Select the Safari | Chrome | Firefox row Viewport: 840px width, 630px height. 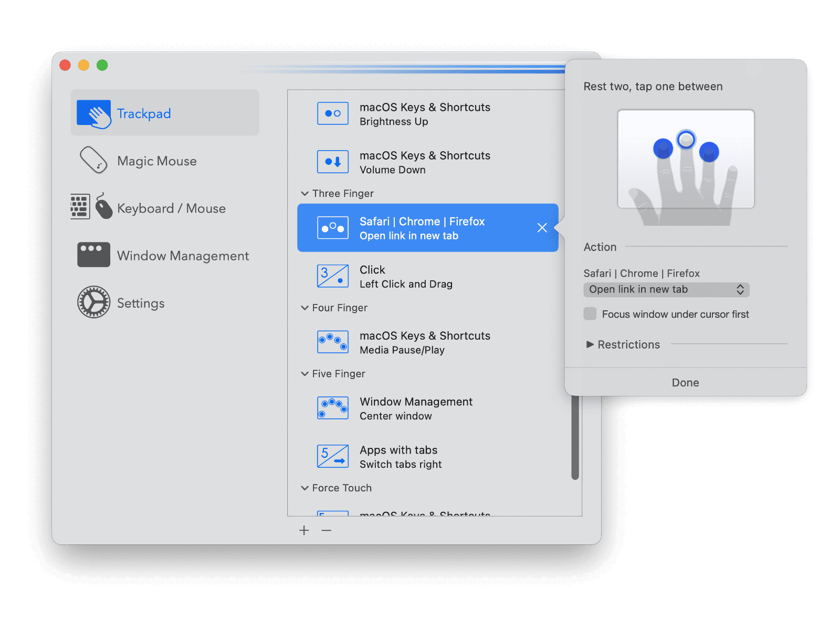(x=428, y=228)
